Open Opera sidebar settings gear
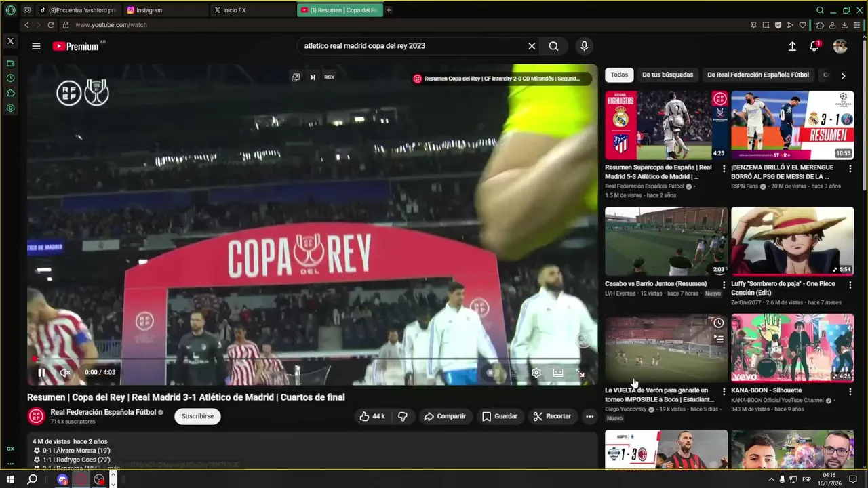 10,108
